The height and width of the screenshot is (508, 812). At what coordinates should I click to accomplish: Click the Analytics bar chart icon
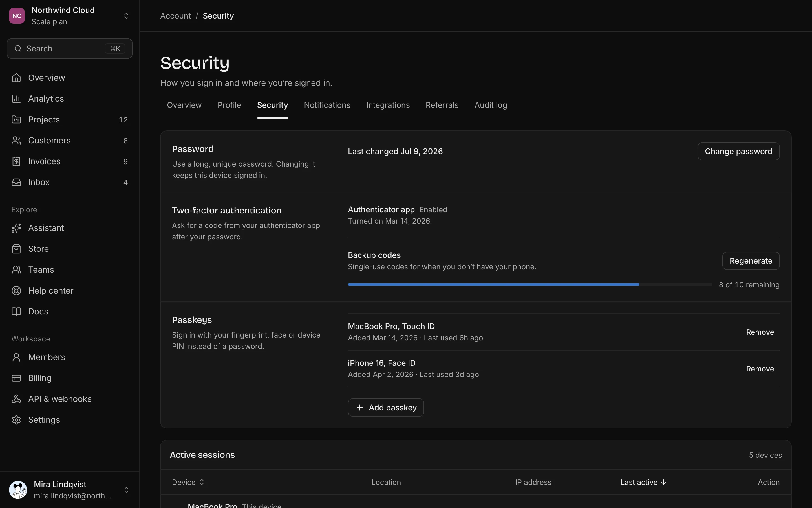[x=16, y=98]
